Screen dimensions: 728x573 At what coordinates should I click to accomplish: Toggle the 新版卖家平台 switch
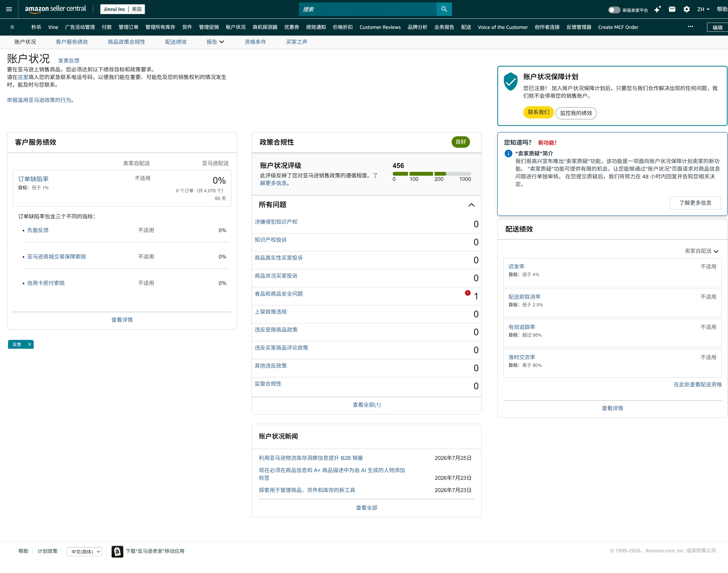(614, 10)
